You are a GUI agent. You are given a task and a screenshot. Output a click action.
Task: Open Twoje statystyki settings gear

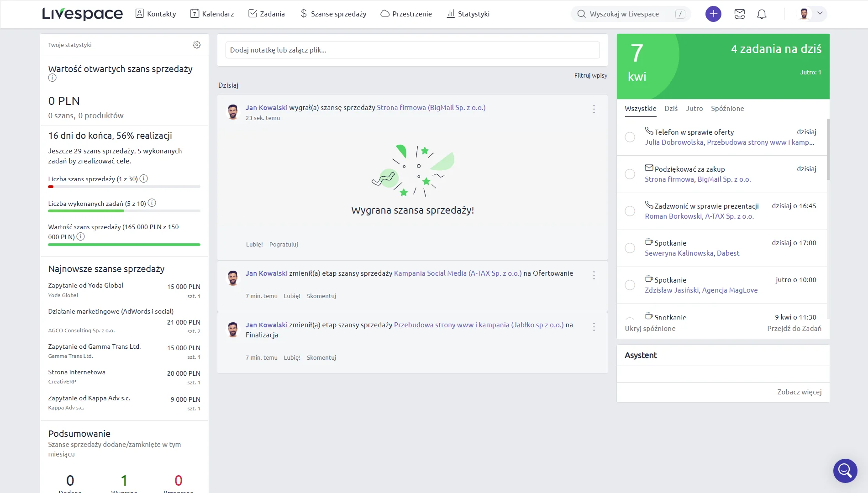pos(197,44)
